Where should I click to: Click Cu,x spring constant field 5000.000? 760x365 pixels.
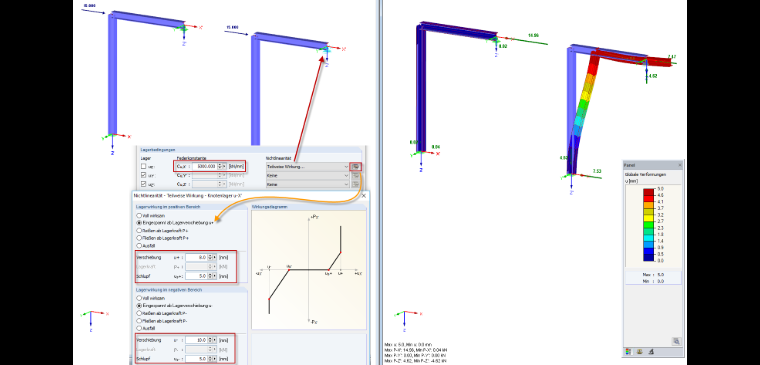(x=205, y=166)
